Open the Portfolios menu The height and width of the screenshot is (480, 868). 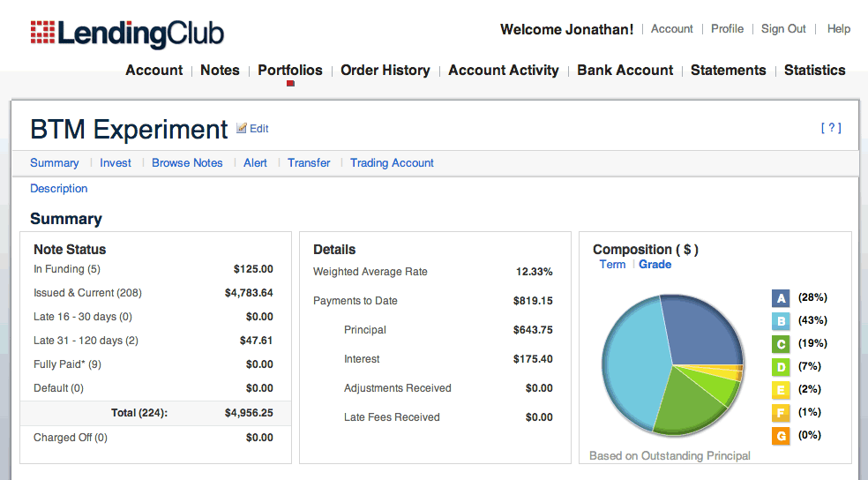coord(290,71)
